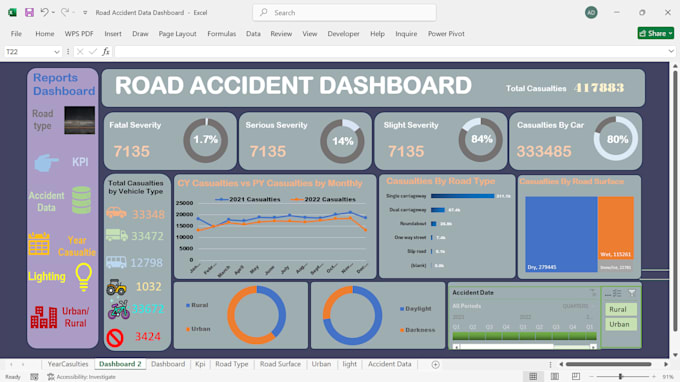The height and width of the screenshot is (382, 680).
Task: Click the bicycle vehicle icon
Action: (x=119, y=310)
